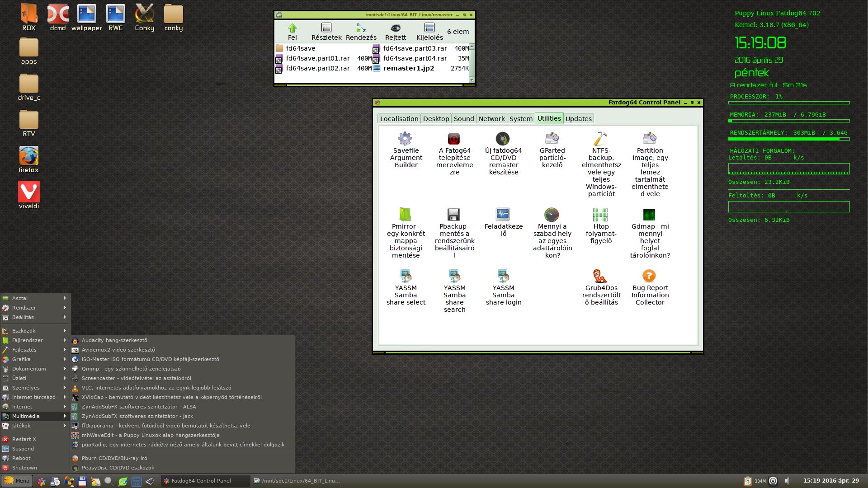Open the volume control tray icon

click(787, 481)
